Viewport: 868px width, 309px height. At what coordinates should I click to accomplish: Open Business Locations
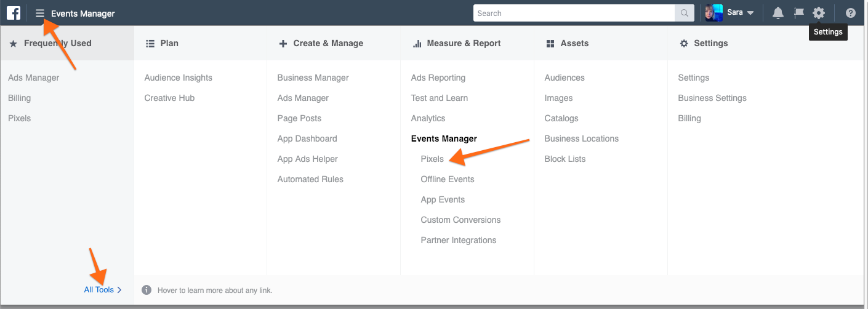tap(582, 138)
